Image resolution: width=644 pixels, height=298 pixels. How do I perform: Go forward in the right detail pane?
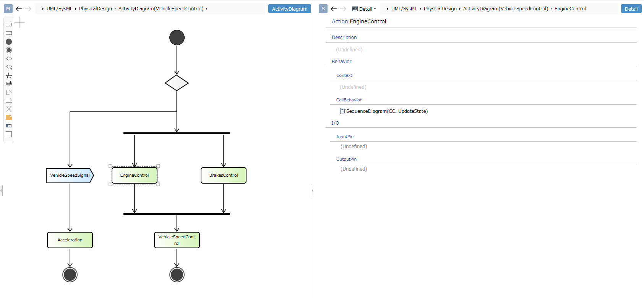(x=343, y=9)
